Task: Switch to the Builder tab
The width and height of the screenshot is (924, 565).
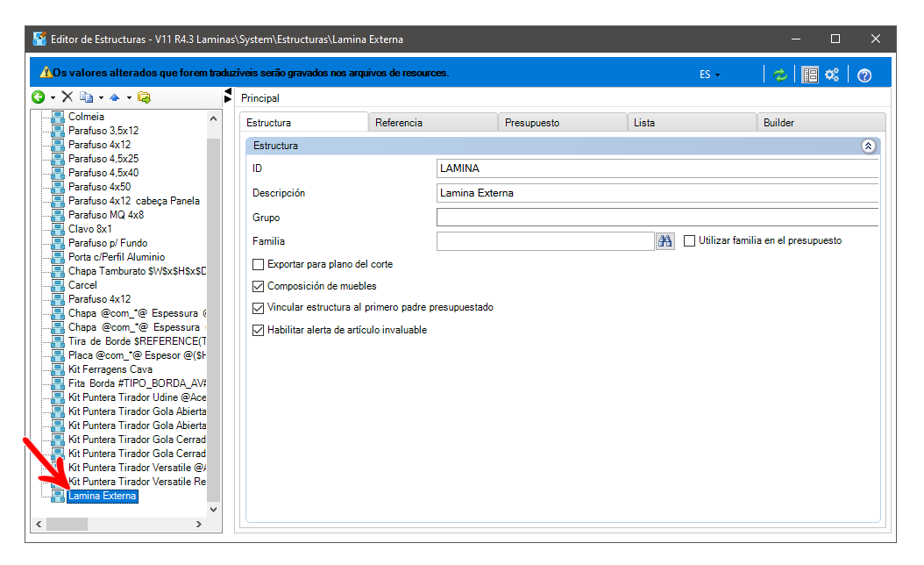Action: pos(821,123)
